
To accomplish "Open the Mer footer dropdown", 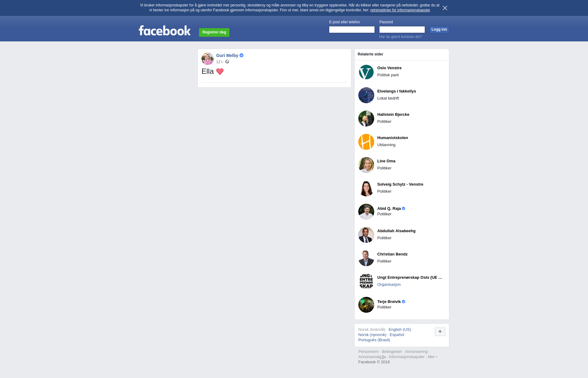I will [432, 357].
